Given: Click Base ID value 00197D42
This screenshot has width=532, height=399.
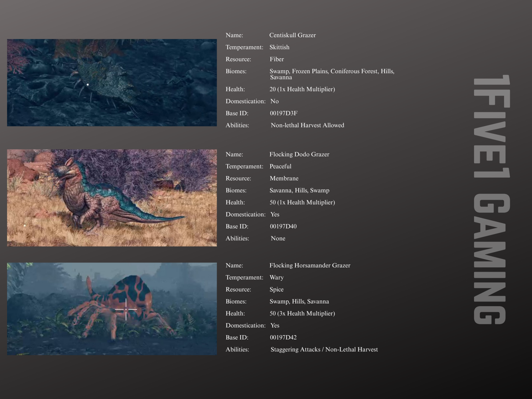Looking at the screenshot, I should [x=283, y=337].
